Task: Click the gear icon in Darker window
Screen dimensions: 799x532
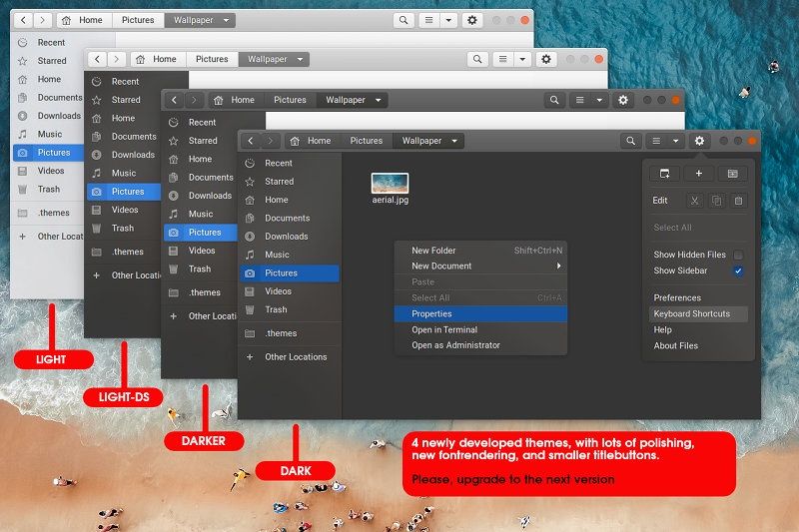Action: click(622, 100)
